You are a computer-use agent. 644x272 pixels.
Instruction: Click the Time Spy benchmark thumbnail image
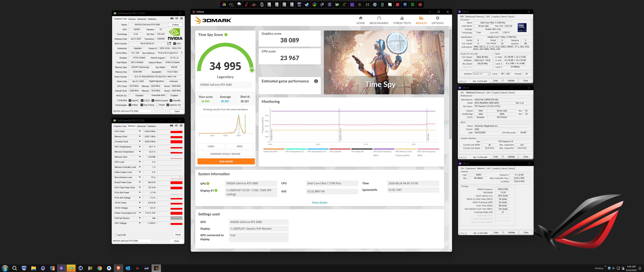[x=384, y=62]
